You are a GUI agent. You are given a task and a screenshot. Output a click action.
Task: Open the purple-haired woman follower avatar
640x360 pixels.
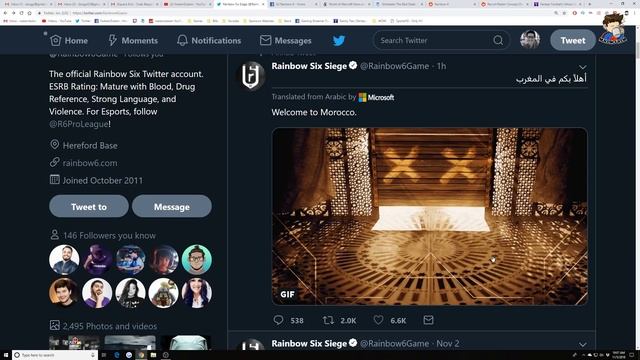(x=197, y=293)
